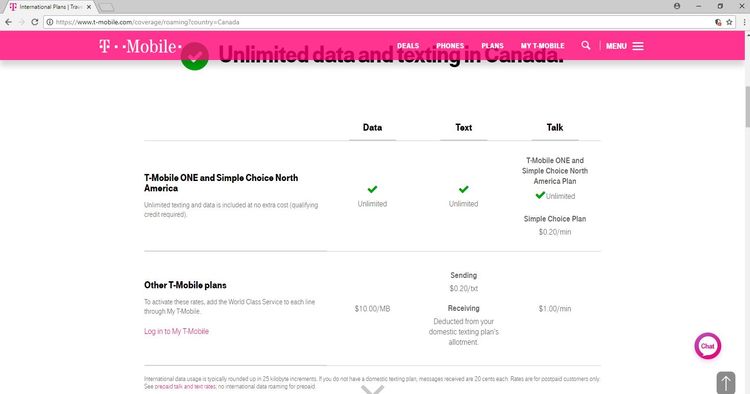Image resolution: width=750 pixels, height=394 pixels.
Task: Restore down the browser window
Action: pyautogui.click(x=720, y=6)
